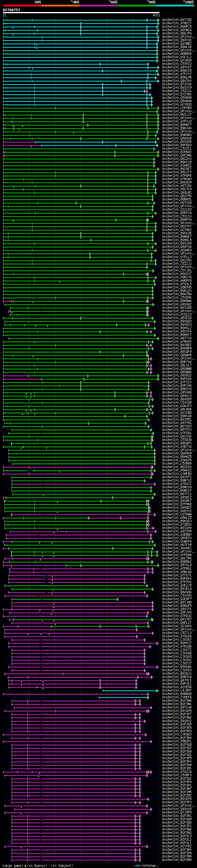The width and height of the screenshot is (197, 868).
Task: Select hit label UniRef100_A9TX54
Action: pos(177,531)
